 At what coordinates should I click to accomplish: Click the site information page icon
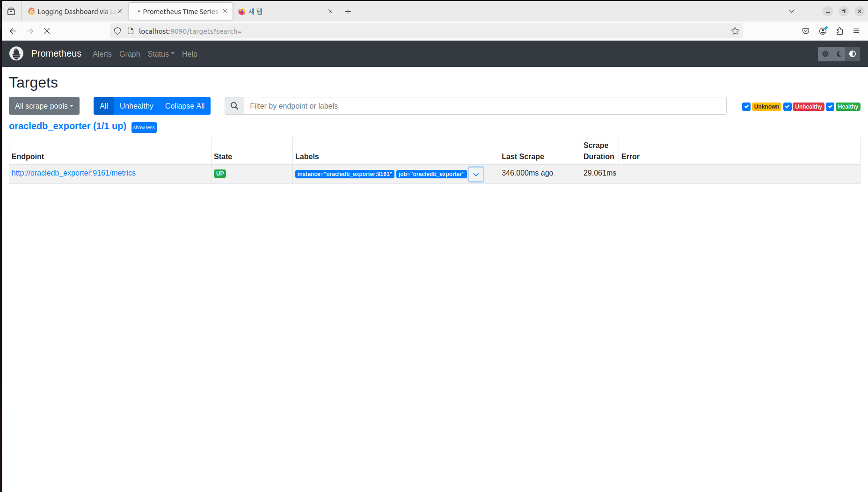131,31
